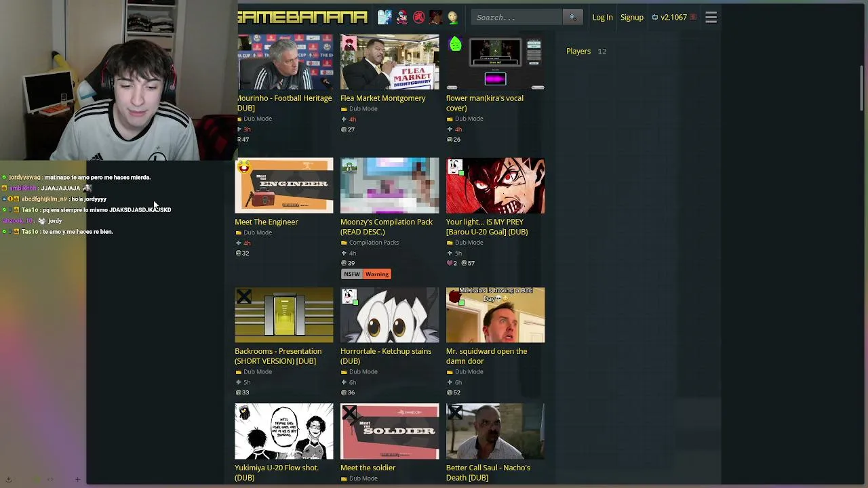Click the X avatar on Backrooms Presentation thumbnail
The width and height of the screenshot is (868, 488).
click(x=243, y=296)
